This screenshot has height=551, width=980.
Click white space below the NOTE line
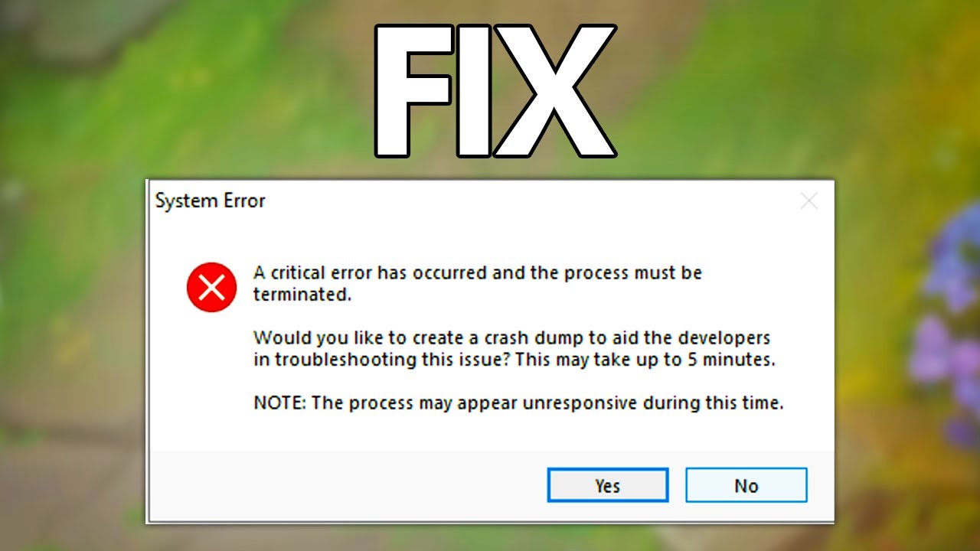490,432
